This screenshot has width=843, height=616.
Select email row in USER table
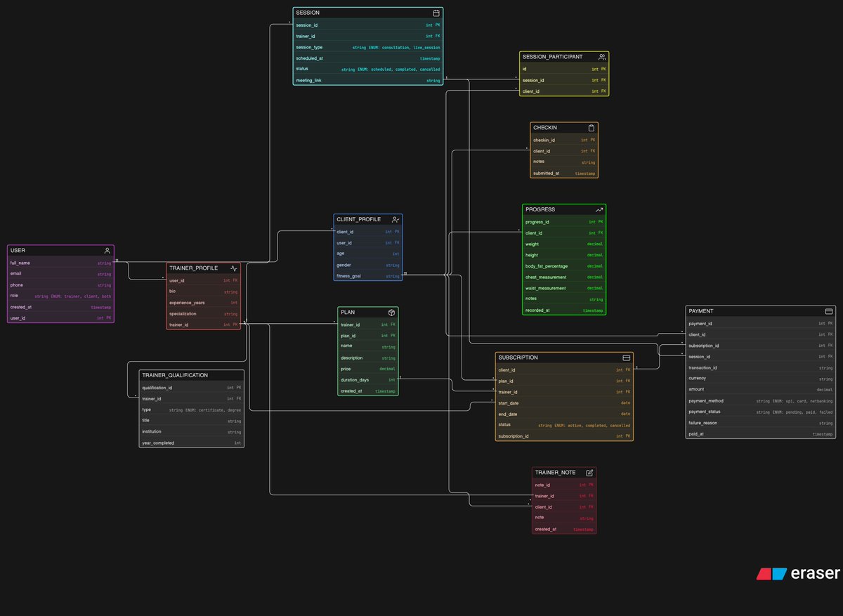tap(60, 274)
